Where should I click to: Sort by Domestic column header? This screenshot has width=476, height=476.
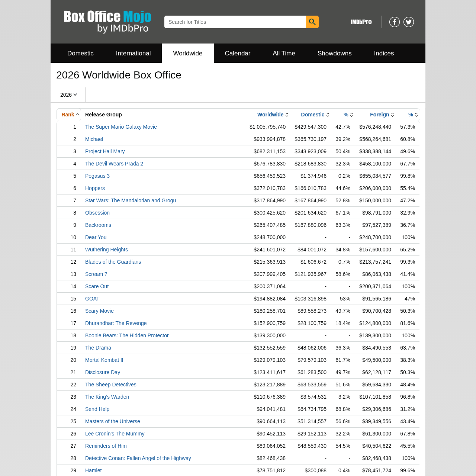pos(315,115)
